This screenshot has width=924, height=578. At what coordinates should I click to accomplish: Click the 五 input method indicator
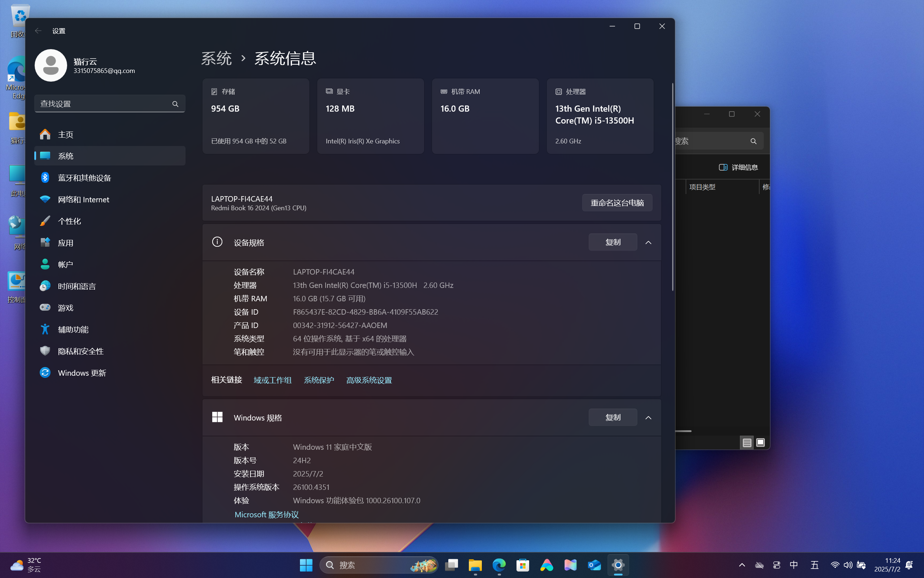point(814,565)
